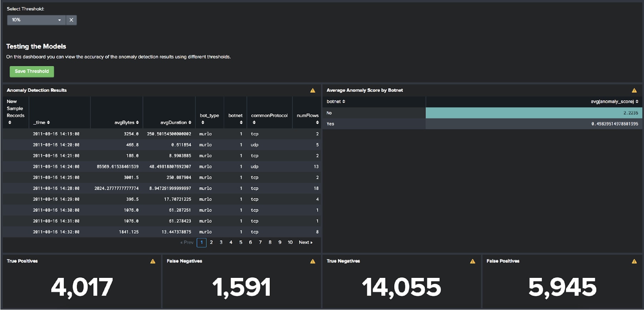Viewport: 644px width, 310px height.
Task: Click the 2.2235 anomaly score bar
Action: click(x=534, y=113)
